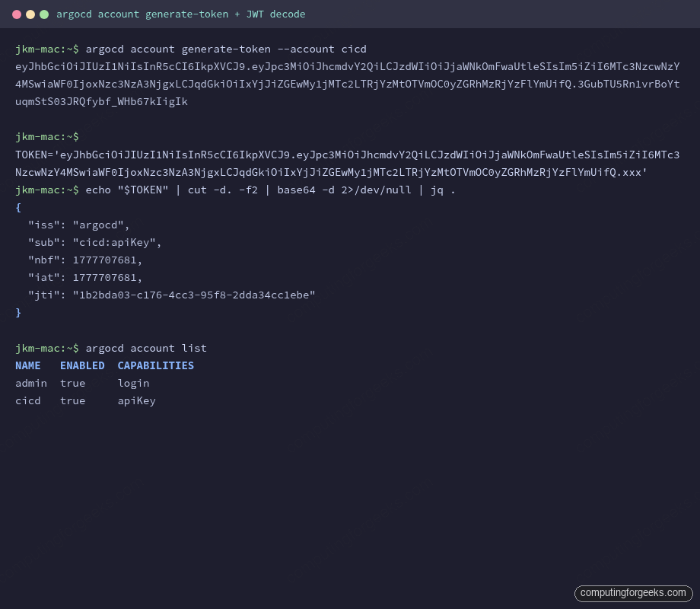Viewport: 700px width, 609px height.
Task: Click the echo "$TOKEN" cut base64 jq command
Action: [x=270, y=190]
